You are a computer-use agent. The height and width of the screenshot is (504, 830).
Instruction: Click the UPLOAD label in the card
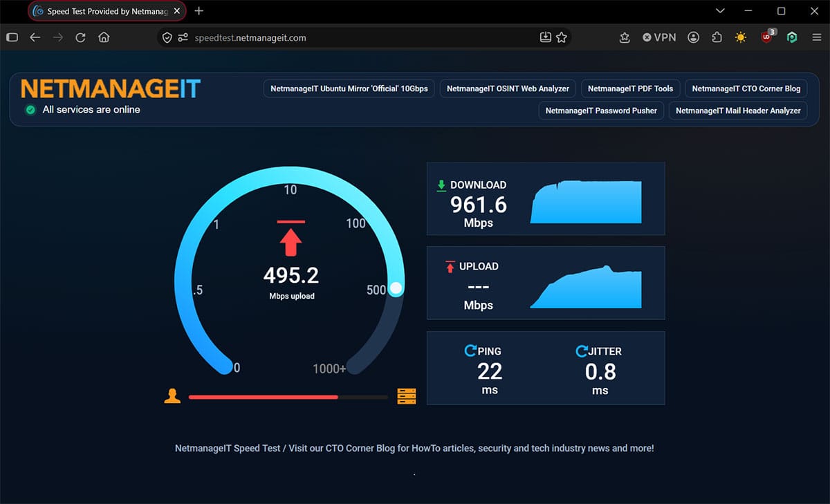pos(479,266)
